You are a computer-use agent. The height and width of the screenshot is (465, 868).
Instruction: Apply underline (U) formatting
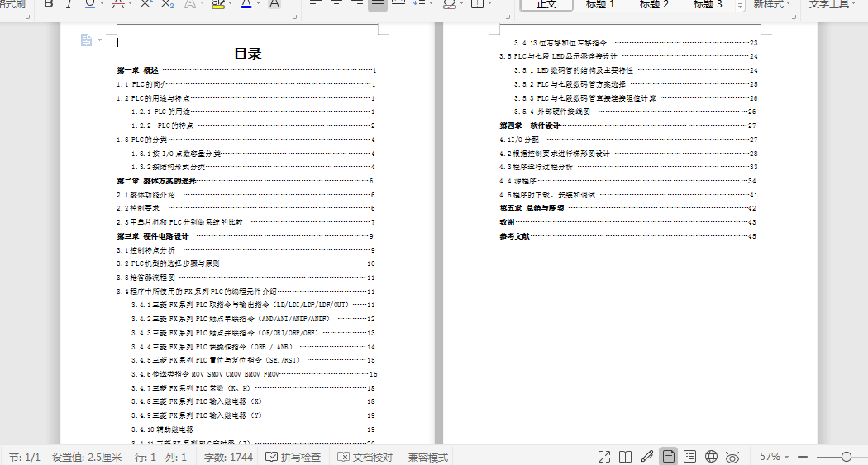[x=90, y=4]
